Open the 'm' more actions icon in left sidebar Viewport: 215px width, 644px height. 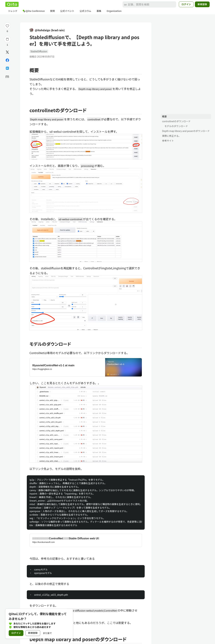click(x=7, y=77)
